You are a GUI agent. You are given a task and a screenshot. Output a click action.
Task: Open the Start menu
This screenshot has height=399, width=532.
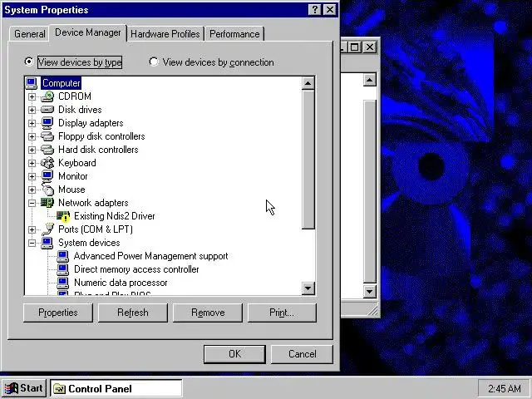click(24, 388)
